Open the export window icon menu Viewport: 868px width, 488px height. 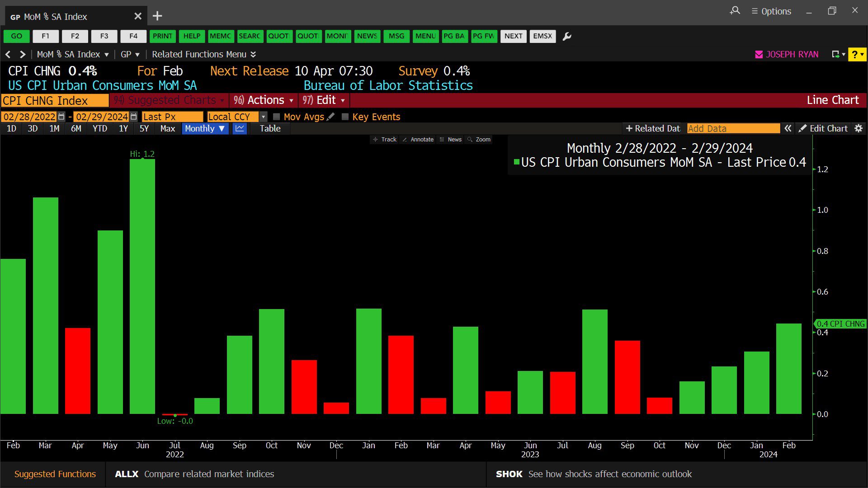pos(838,54)
